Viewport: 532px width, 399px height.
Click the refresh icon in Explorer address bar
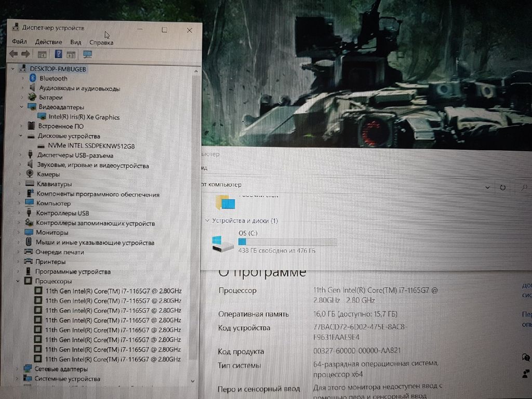click(x=502, y=187)
